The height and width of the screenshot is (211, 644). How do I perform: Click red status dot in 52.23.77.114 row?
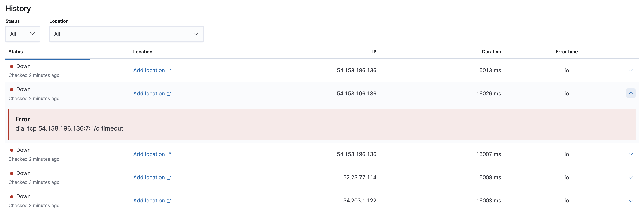click(x=12, y=174)
